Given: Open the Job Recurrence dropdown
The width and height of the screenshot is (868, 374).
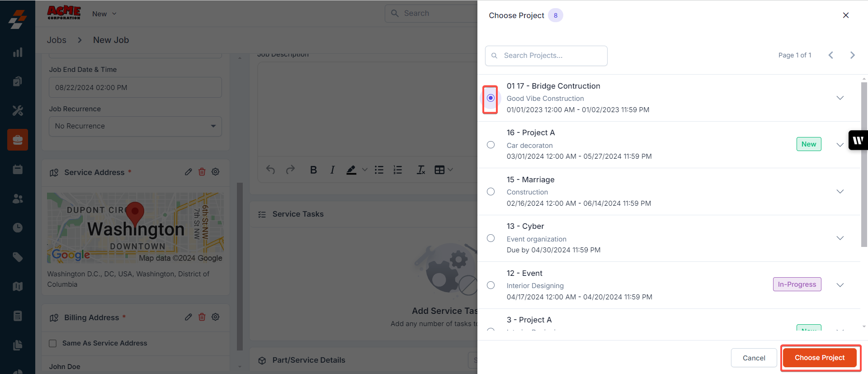Looking at the screenshot, I should [x=135, y=126].
